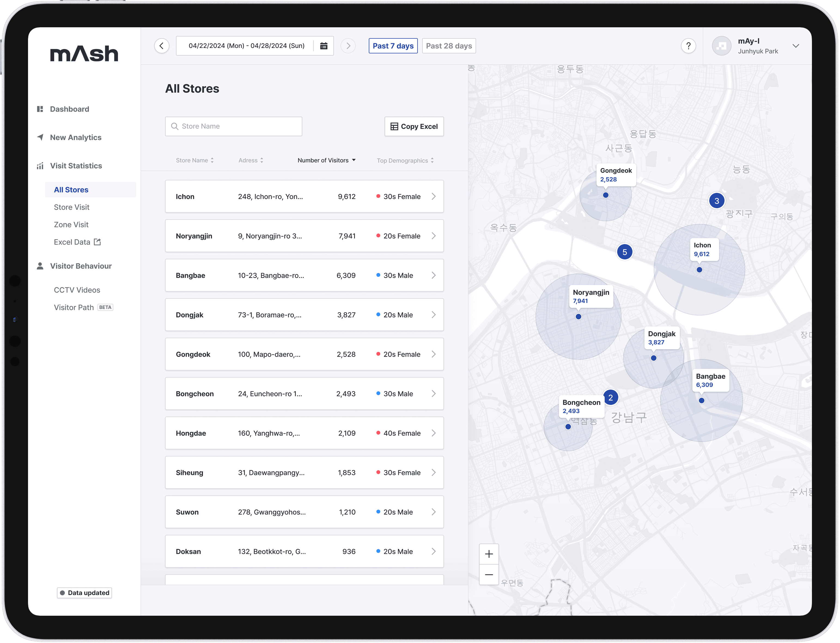Click Bongcheon map label

tap(582, 407)
